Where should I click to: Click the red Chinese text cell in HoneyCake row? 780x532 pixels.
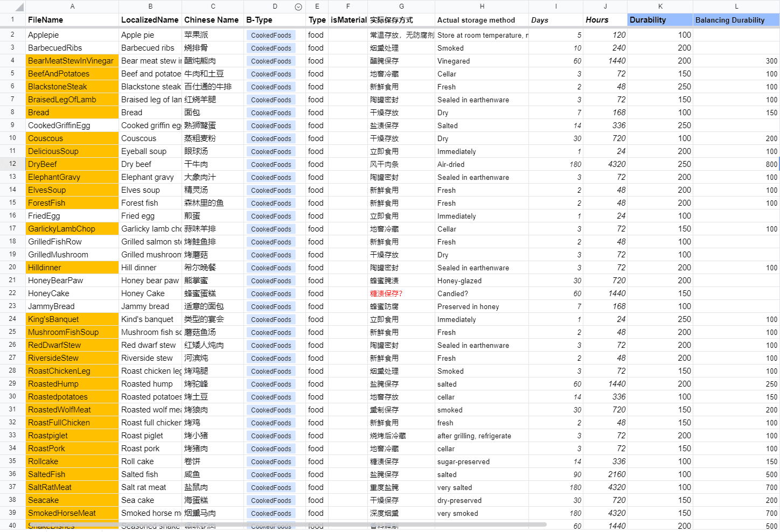point(401,293)
